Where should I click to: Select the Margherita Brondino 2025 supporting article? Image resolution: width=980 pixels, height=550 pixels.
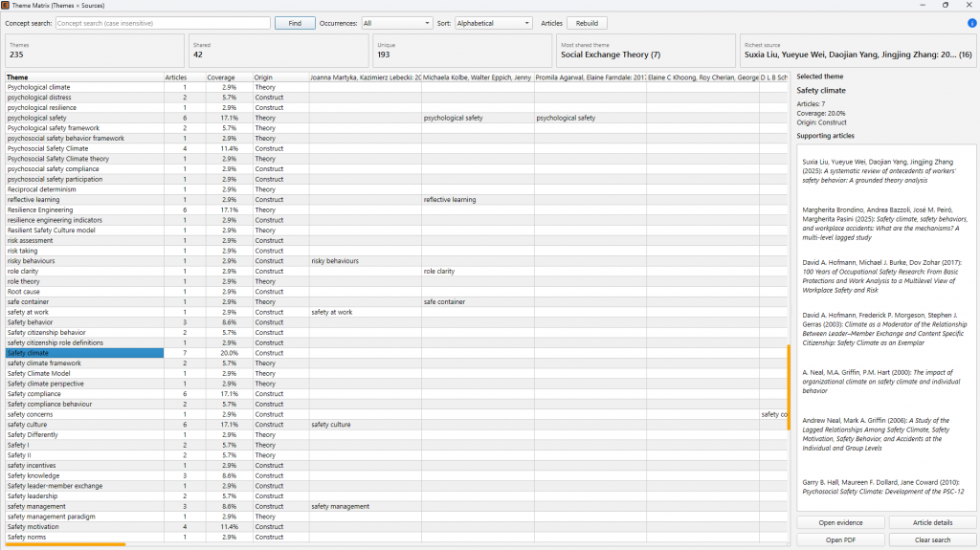pyautogui.click(x=885, y=224)
